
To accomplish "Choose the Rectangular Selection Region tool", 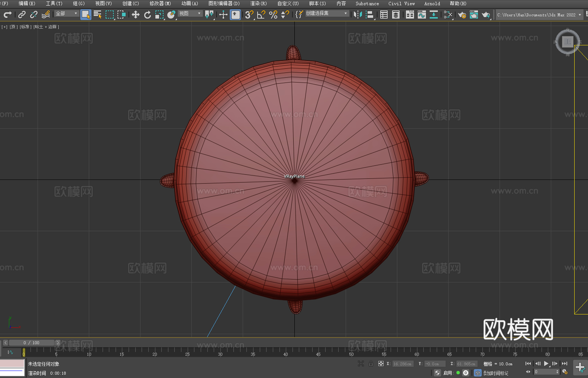I will tap(110, 14).
